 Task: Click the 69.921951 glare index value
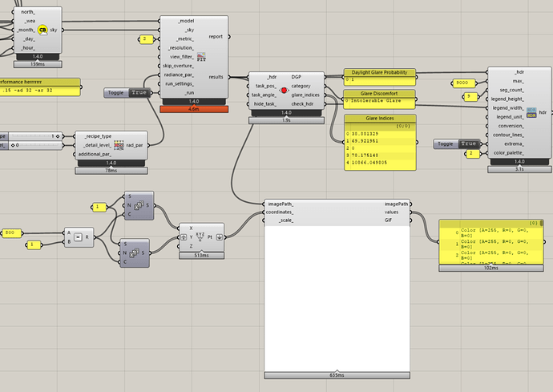pyautogui.click(x=365, y=141)
